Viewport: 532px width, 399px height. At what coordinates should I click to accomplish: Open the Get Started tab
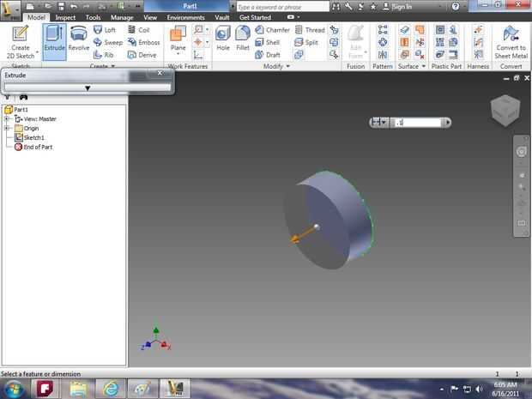(x=255, y=17)
